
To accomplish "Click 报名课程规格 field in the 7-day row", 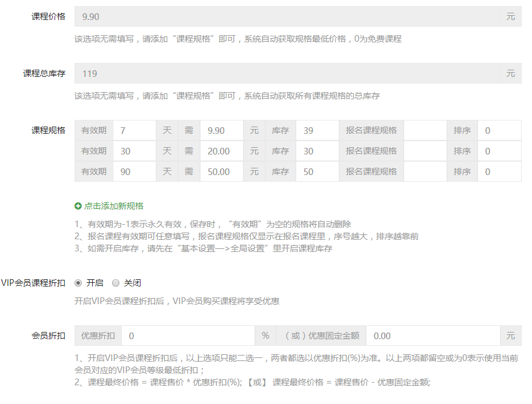I will (x=425, y=130).
